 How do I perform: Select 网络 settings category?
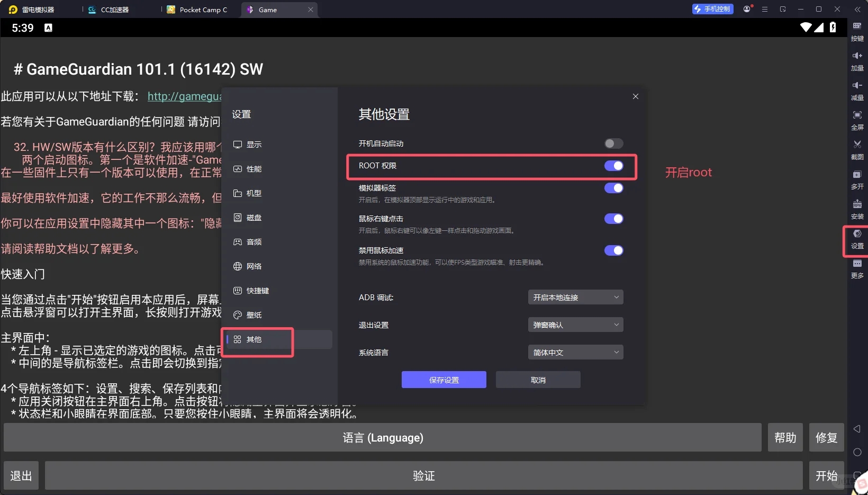point(279,266)
